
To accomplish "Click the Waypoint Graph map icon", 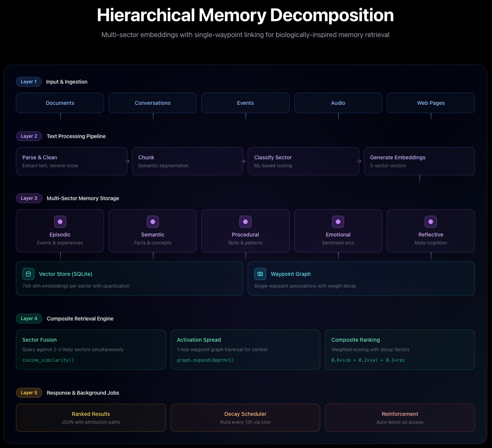I will (260, 274).
